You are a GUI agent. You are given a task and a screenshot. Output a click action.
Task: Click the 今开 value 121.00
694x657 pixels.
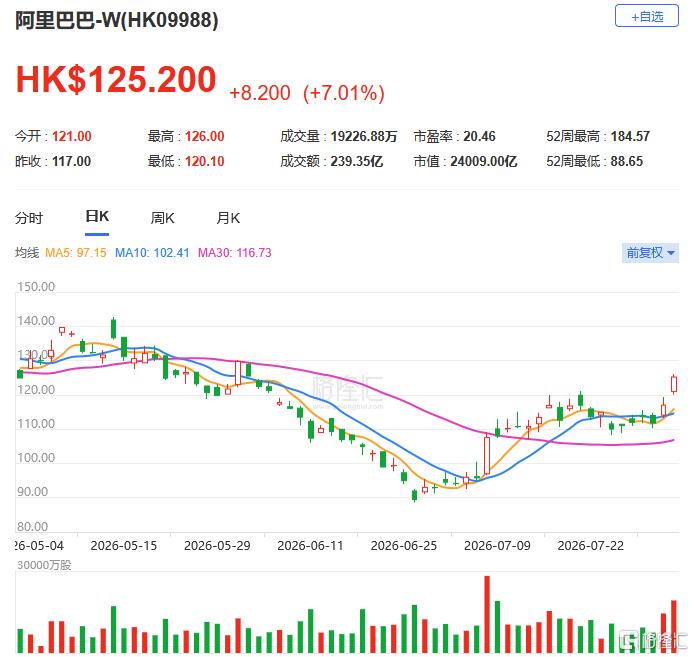pos(72,136)
